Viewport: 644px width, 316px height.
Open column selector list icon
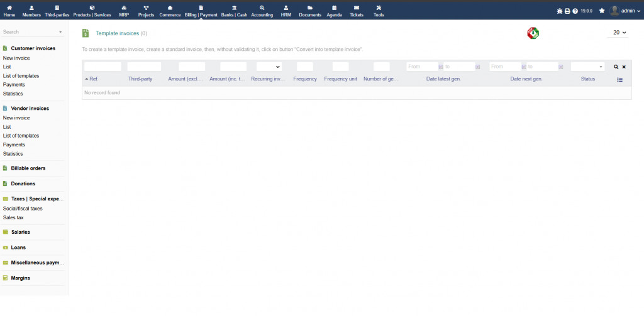coord(619,80)
